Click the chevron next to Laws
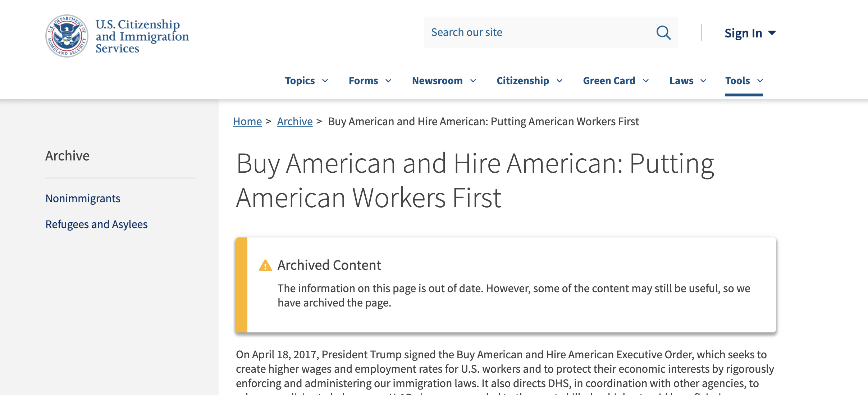 click(x=703, y=81)
